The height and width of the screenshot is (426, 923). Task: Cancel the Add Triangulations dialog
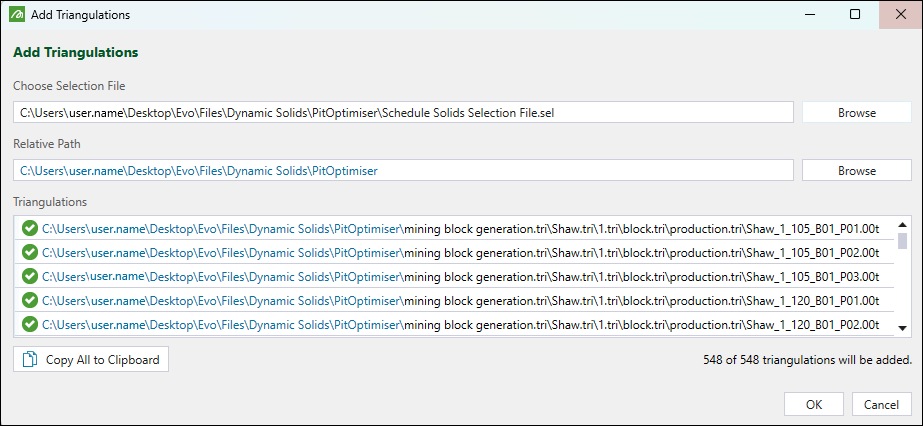tap(881, 404)
